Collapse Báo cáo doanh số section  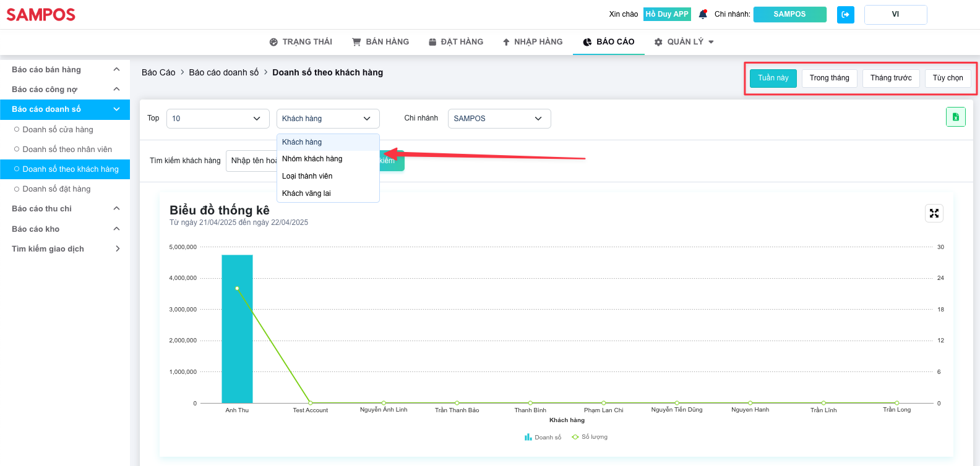65,109
